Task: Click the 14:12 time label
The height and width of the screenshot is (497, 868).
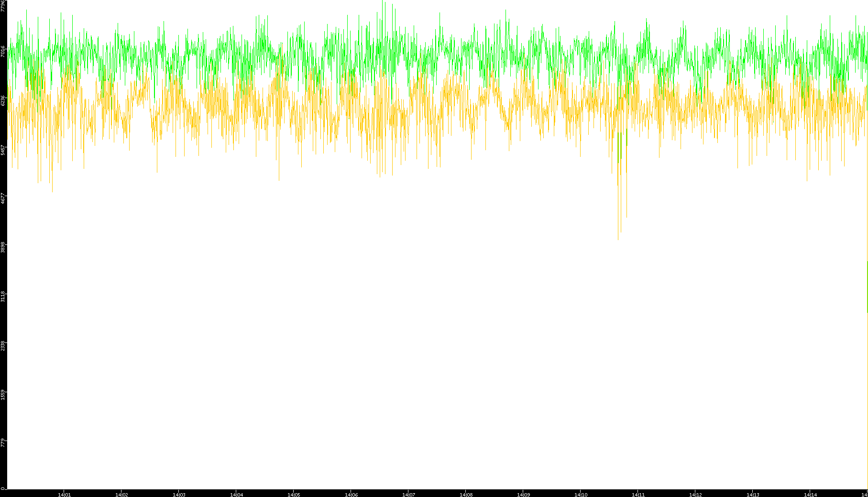Action: [x=695, y=495]
